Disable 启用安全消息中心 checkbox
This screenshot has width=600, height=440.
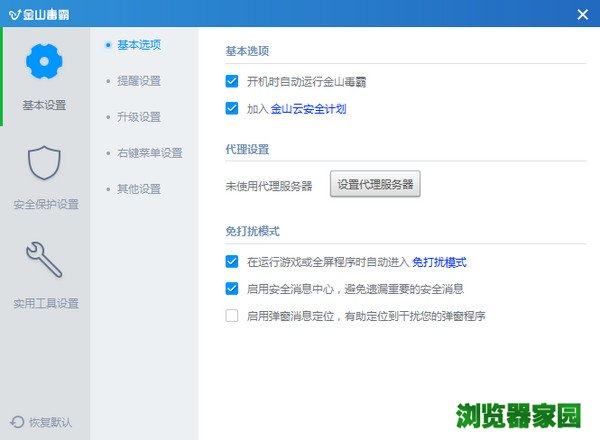232,288
